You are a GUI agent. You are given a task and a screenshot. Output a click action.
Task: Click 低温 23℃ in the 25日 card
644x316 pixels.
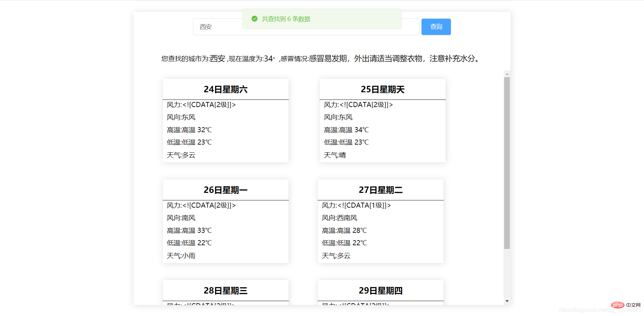click(346, 142)
